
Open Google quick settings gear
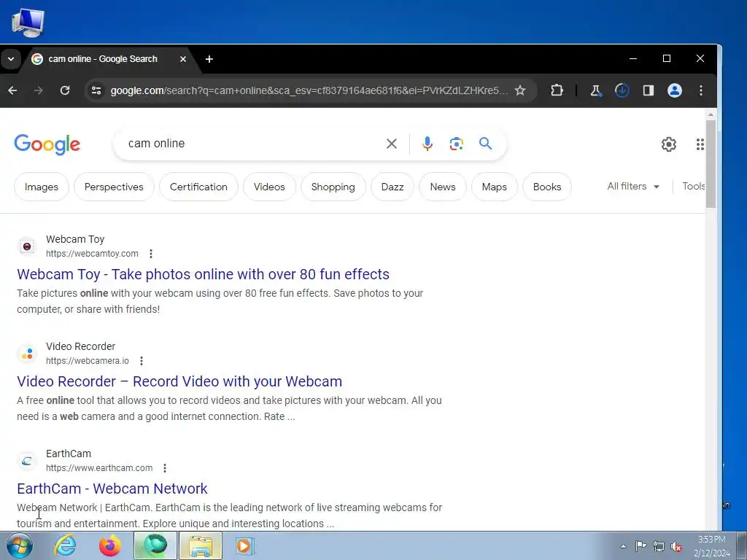point(669,144)
